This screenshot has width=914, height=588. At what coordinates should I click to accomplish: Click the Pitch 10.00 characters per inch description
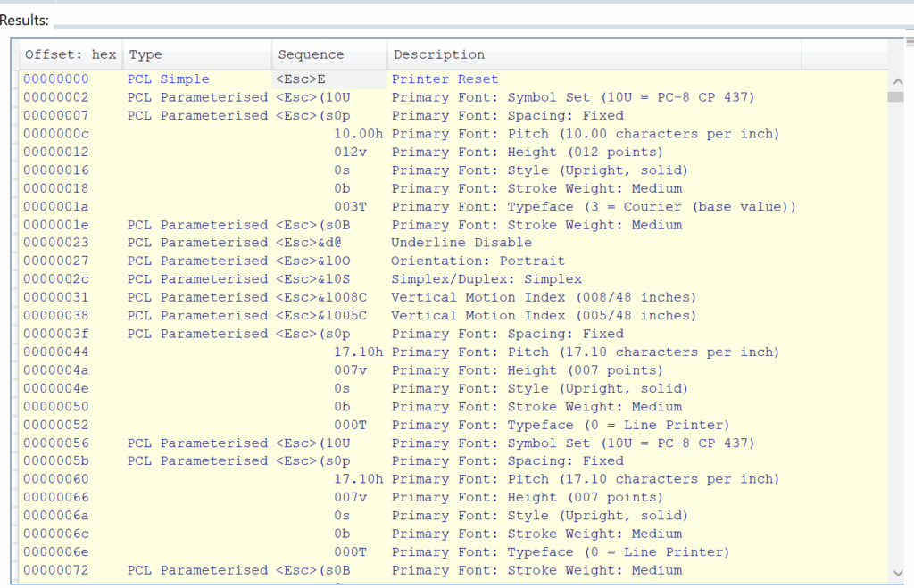coord(585,134)
